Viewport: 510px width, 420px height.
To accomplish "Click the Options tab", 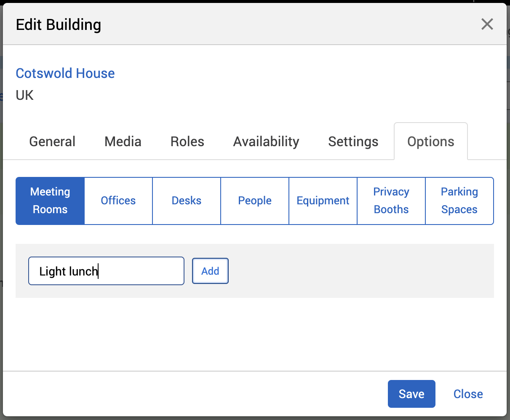I will pyautogui.click(x=430, y=142).
